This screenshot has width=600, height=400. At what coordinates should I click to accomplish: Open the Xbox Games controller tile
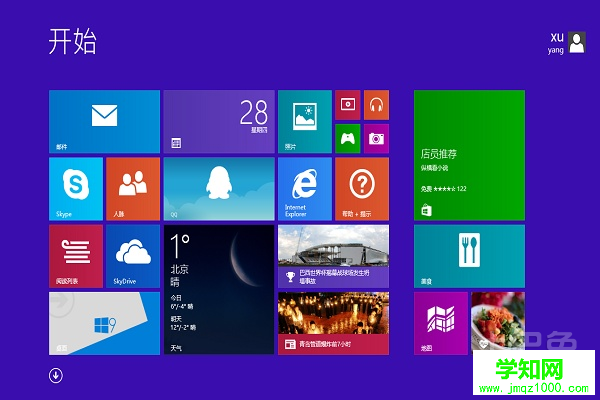(x=347, y=139)
